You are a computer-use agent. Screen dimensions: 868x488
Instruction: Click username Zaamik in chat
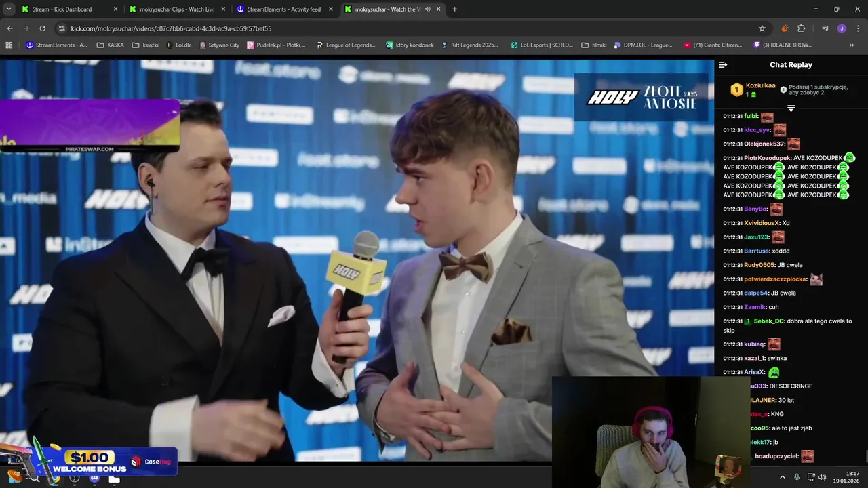click(755, 307)
